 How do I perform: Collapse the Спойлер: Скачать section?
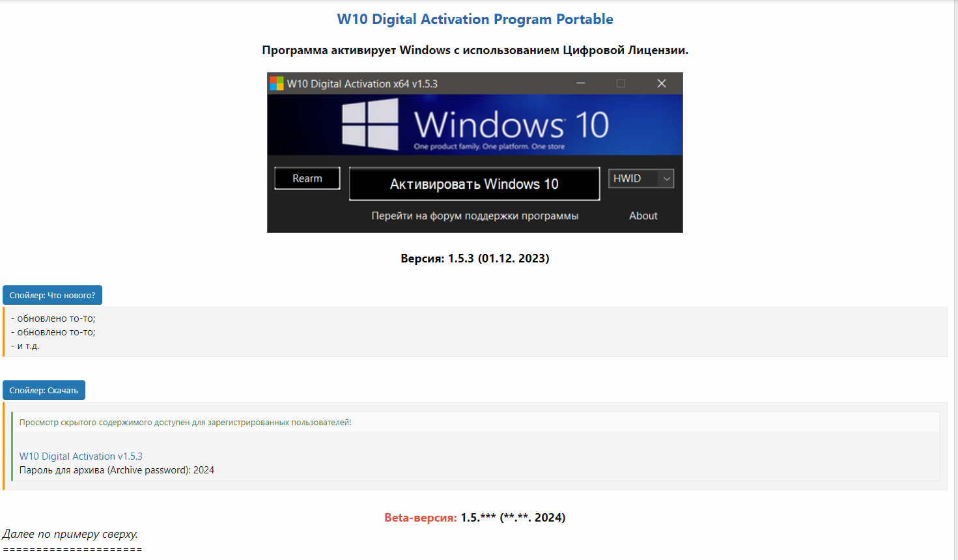tap(44, 389)
